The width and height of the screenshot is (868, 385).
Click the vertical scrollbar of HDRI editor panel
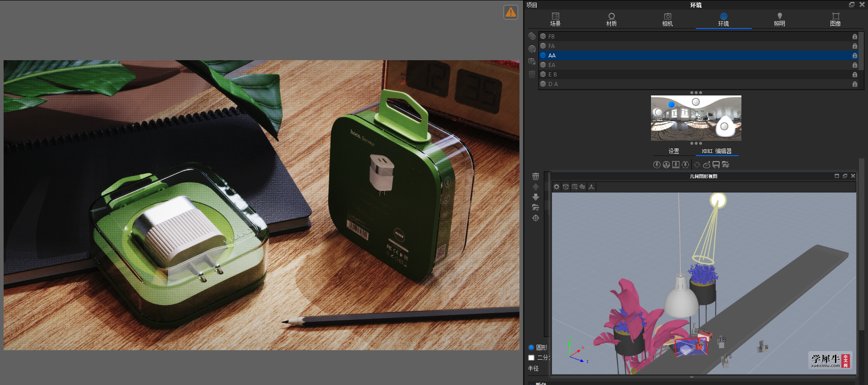coord(862,244)
